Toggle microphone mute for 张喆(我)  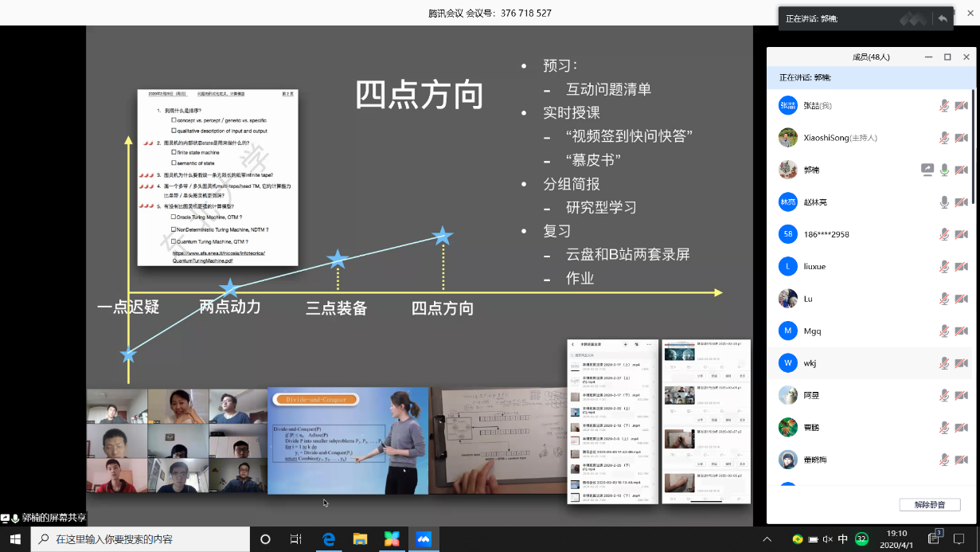tap(944, 105)
